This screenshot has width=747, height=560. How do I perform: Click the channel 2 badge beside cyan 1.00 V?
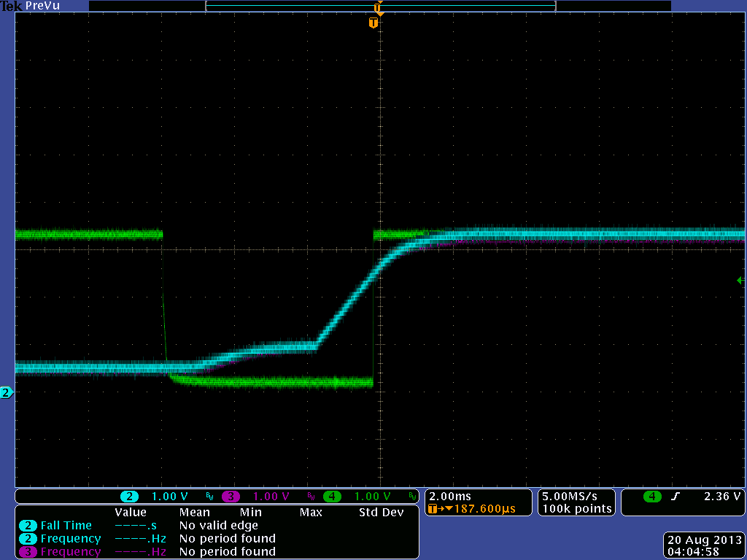pyautogui.click(x=130, y=497)
